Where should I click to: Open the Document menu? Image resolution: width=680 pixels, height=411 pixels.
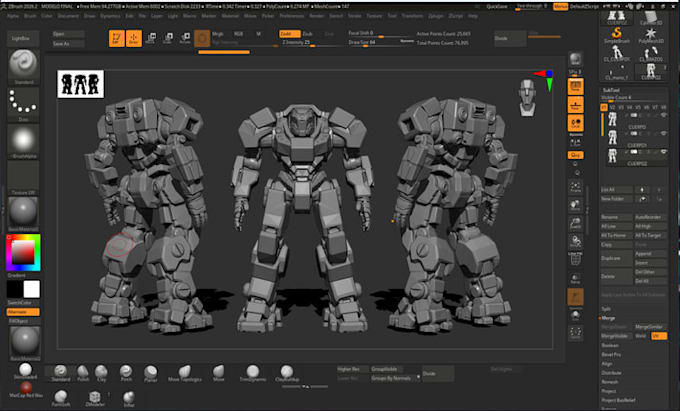(x=68, y=16)
